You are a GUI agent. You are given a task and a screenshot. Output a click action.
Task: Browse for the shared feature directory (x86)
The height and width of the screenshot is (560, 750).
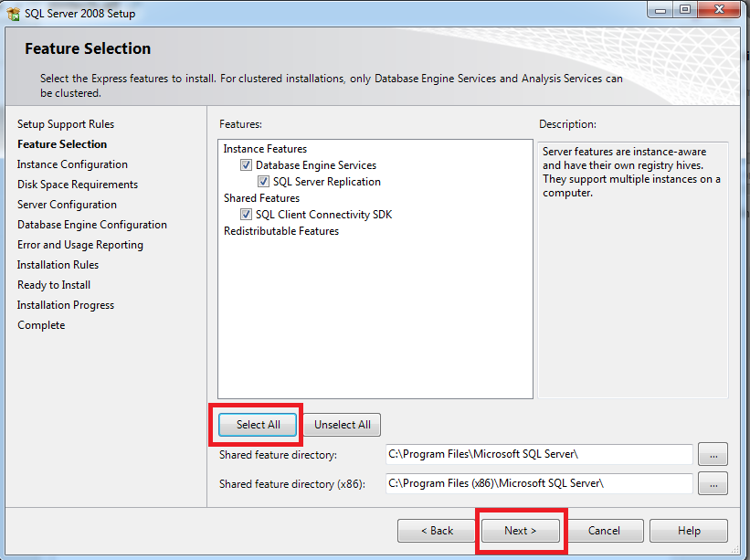click(x=712, y=483)
